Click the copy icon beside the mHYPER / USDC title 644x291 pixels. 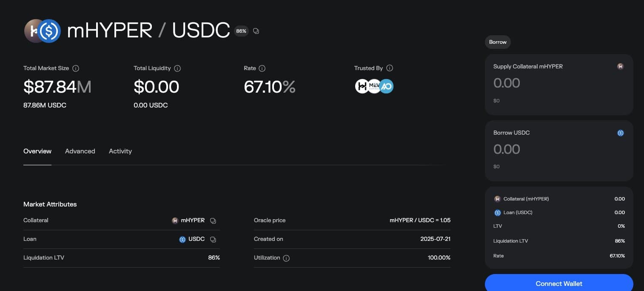pos(256,31)
